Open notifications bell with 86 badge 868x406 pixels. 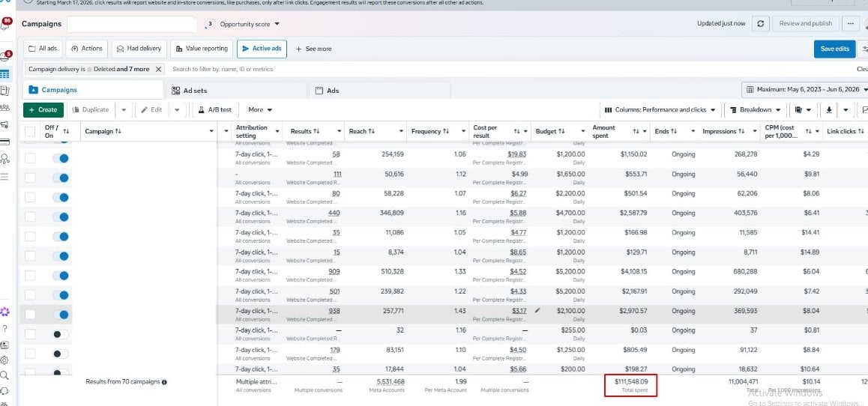coord(5,24)
